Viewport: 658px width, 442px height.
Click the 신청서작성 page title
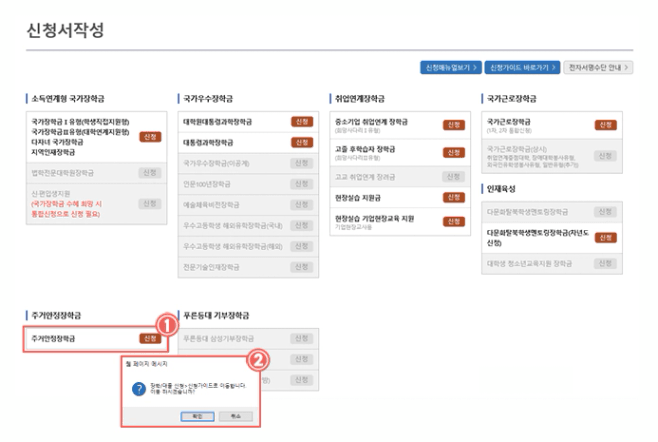click(x=65, y=30)
